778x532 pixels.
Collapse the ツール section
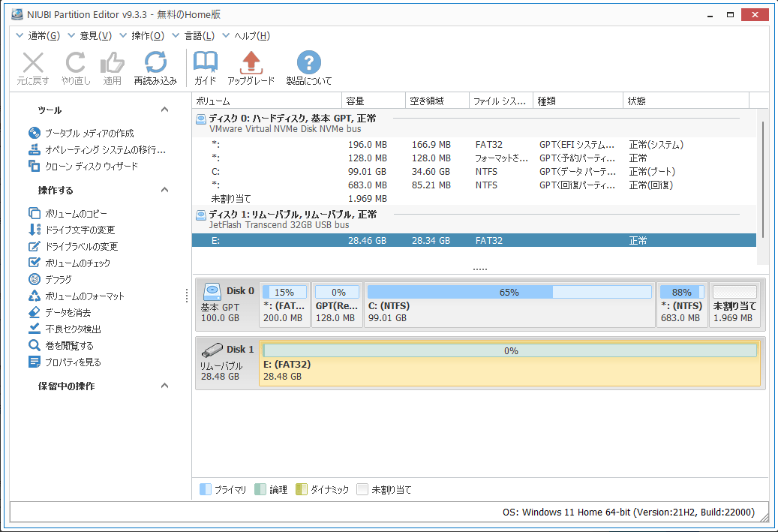(164, 110)
